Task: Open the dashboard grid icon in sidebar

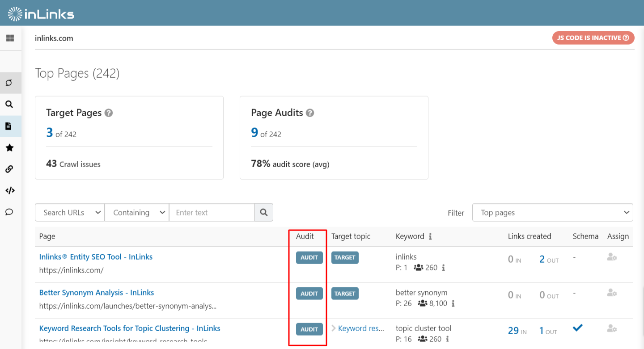Action: point(10,38)
